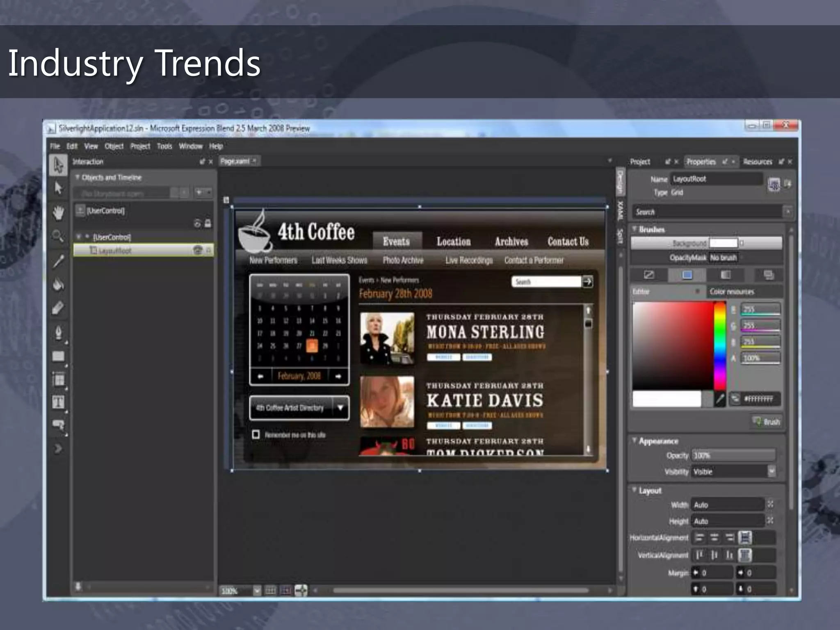Click the properties Search field

[x=707, y=212]
